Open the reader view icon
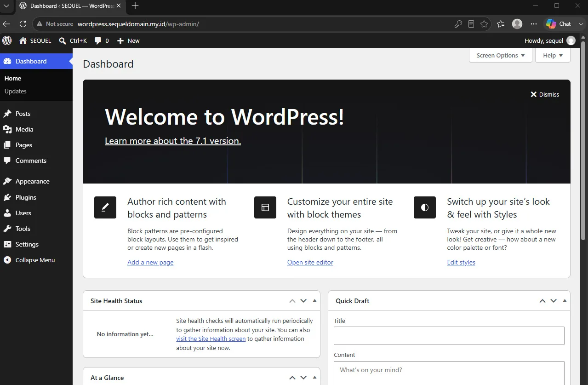 pos(471,24)
